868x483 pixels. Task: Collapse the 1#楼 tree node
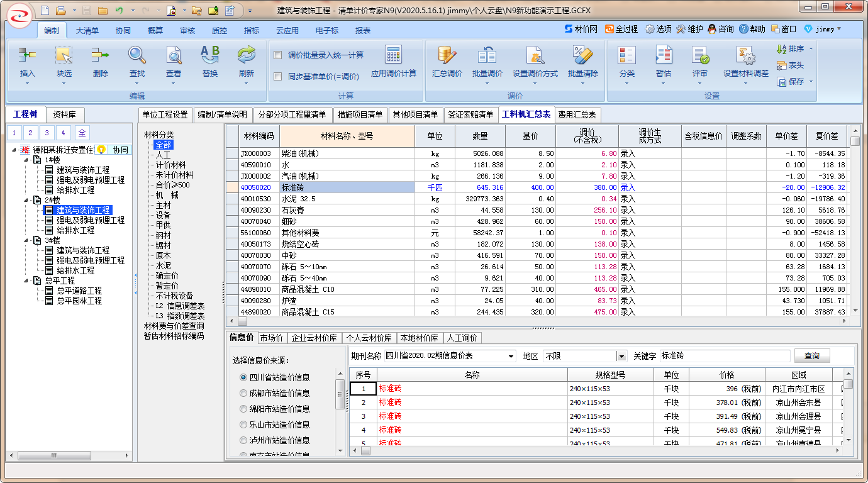click(26, 160)
